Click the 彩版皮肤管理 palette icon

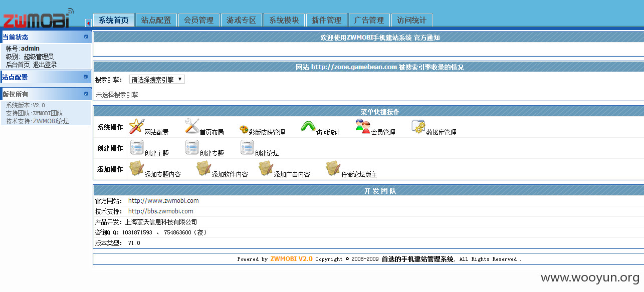[x=244, y=130]
